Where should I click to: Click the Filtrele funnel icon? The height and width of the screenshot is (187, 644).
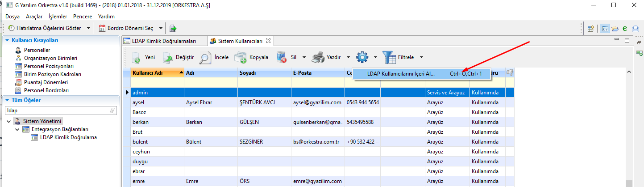click(388, 57)
